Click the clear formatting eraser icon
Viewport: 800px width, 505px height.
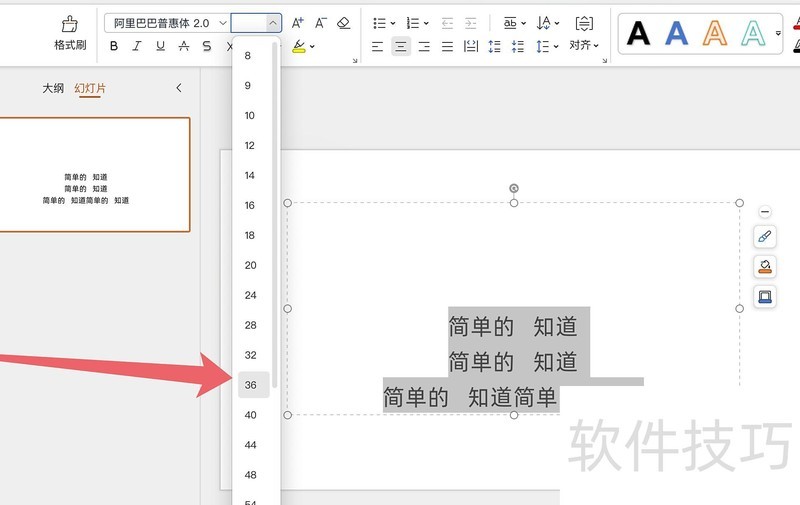(x=343, y=23)
